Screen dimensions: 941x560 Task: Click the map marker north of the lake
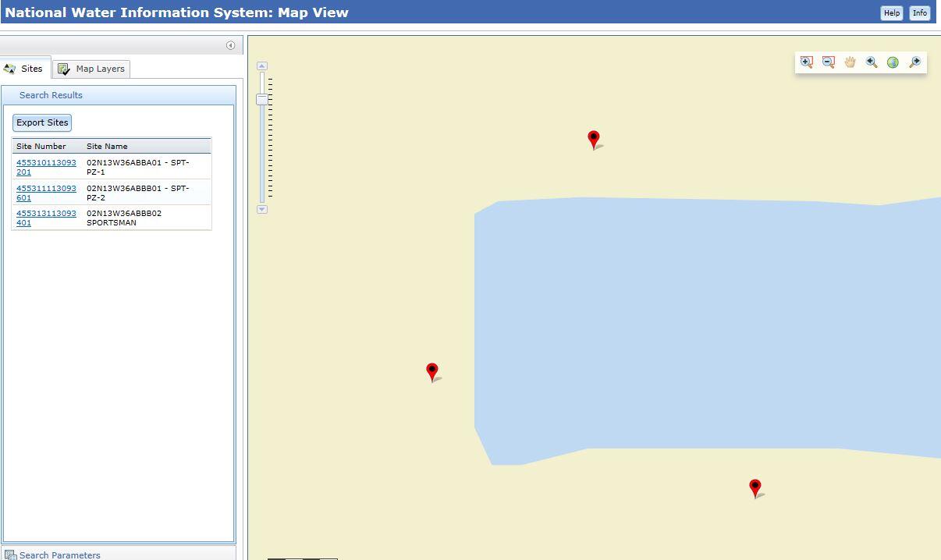[x=594, y=140]
